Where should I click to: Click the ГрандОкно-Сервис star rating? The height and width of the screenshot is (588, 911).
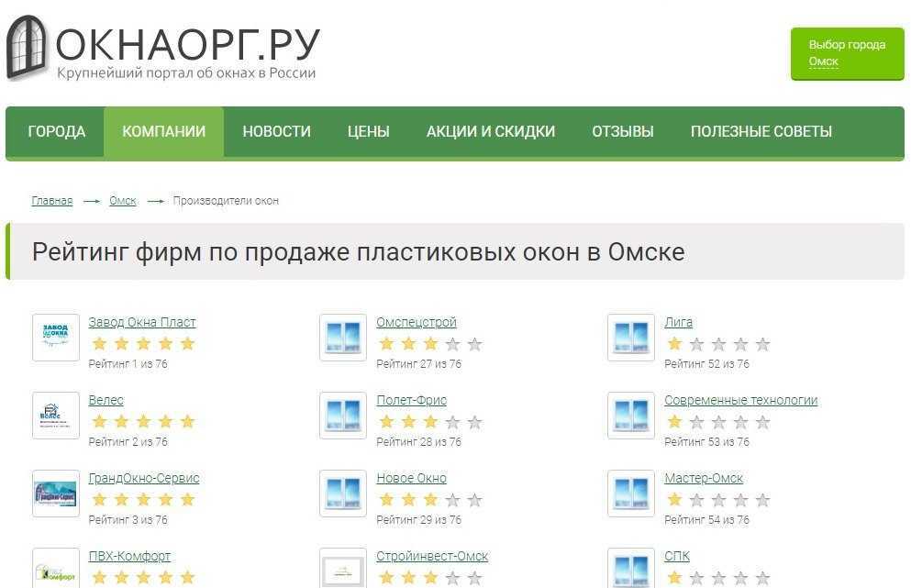[x=143, y=500]
